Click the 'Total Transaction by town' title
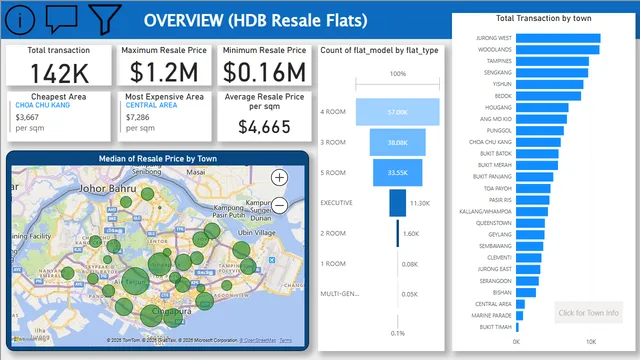 (543, 18)
